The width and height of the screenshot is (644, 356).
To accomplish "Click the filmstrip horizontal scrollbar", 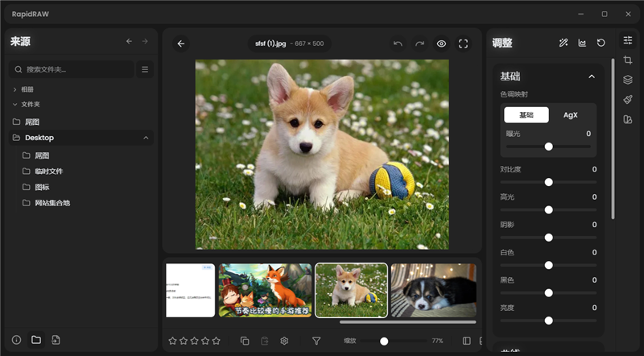I will [408, 322].
